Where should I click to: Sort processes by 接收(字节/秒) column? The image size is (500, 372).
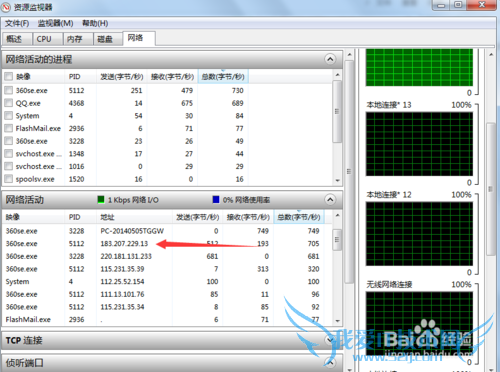point(172,77)
